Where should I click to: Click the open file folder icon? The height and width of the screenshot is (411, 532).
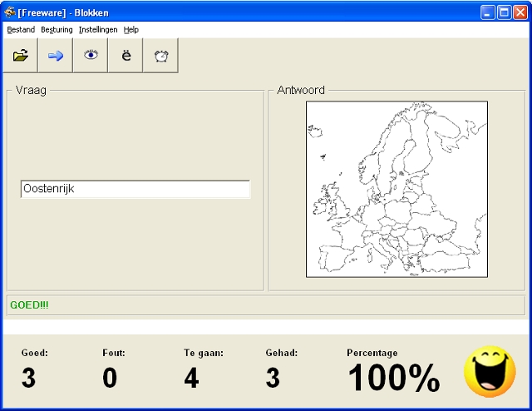point(21,56)
